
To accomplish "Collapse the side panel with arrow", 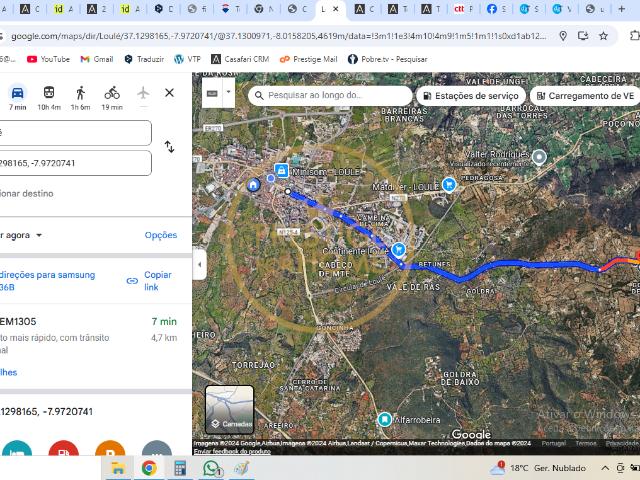I will click(199, 265).
